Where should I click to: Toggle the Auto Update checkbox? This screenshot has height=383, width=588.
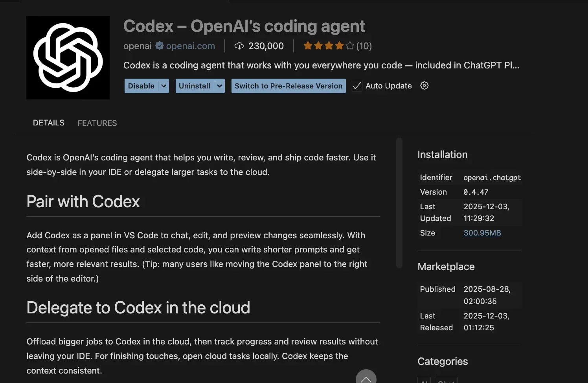(356, 86)
